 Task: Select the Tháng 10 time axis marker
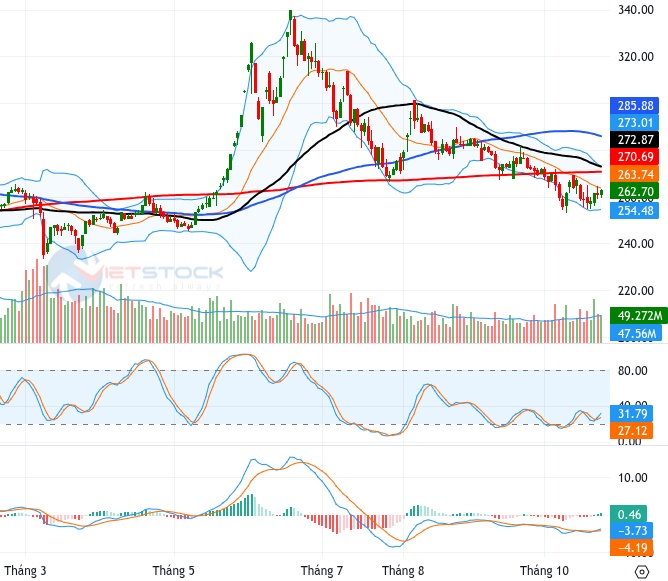pyautogui.click(x=544, y=570)
